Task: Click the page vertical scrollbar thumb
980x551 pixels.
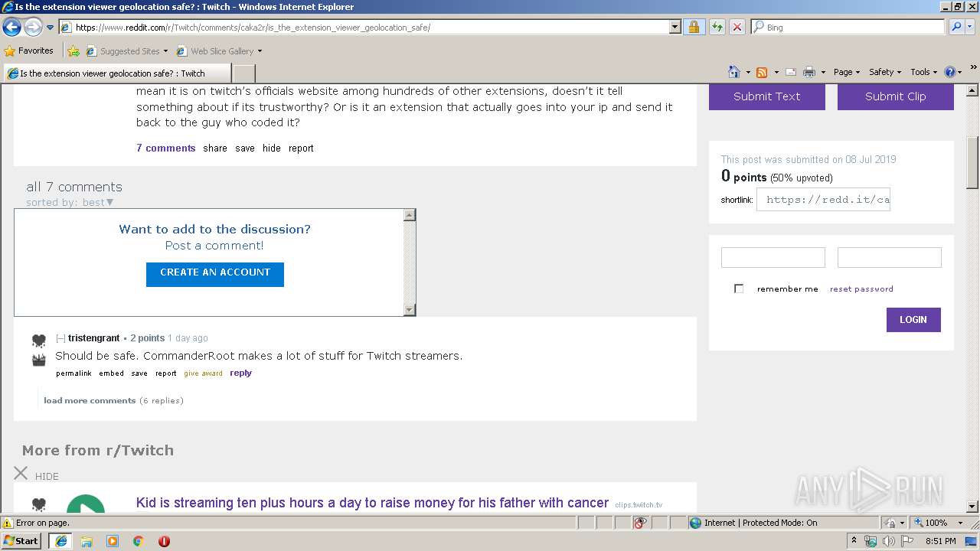Action: click(972, 162)
